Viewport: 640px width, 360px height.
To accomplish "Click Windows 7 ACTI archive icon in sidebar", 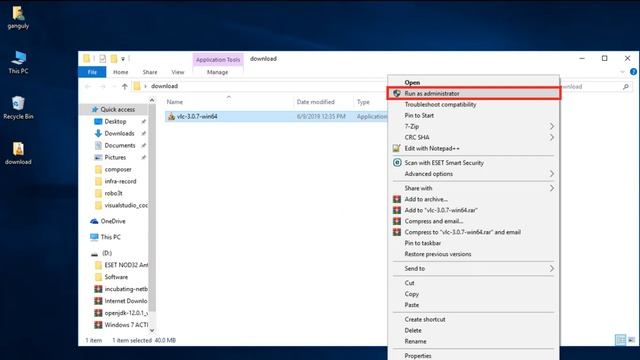I will 98,325.
